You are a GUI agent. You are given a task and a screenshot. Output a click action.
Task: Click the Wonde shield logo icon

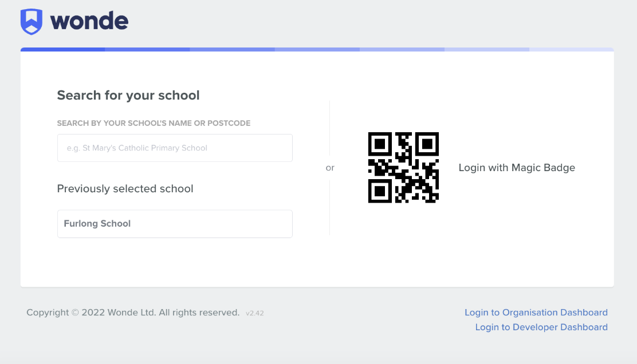pyautogui.click(x=32, y=22)
